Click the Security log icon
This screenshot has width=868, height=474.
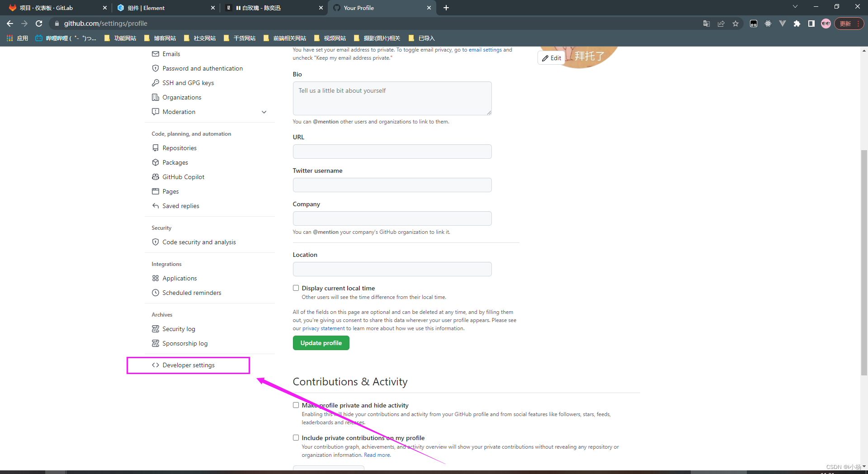click(156, 329)
